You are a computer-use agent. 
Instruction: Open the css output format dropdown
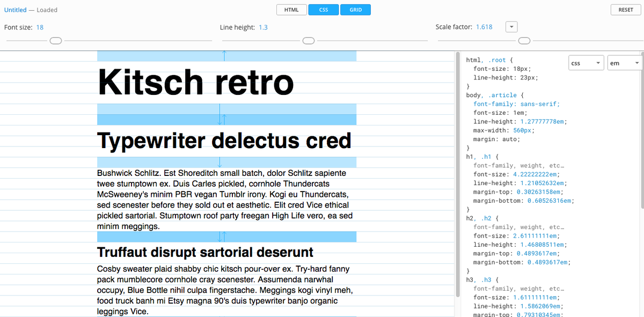pyautogui.click(x=586, y=62)
